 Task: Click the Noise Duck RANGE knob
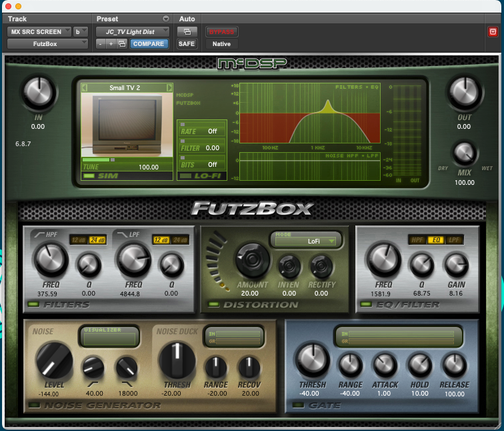pyautogui.click(x=216, y=367)
